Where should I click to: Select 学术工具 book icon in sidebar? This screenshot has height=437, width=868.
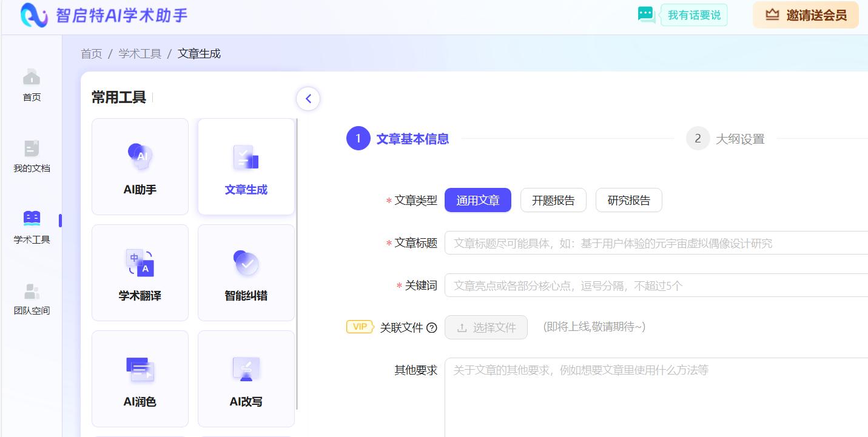click(32, 218)
